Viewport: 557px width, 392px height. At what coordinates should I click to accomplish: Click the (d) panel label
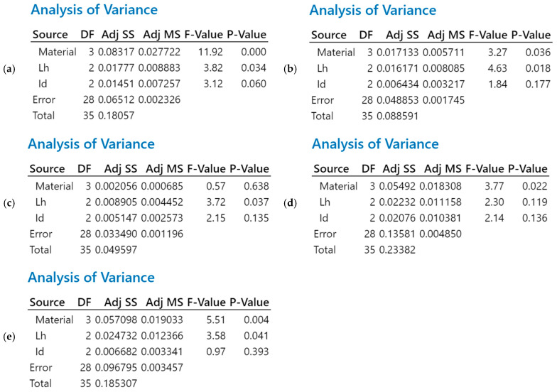click(290, 203)
